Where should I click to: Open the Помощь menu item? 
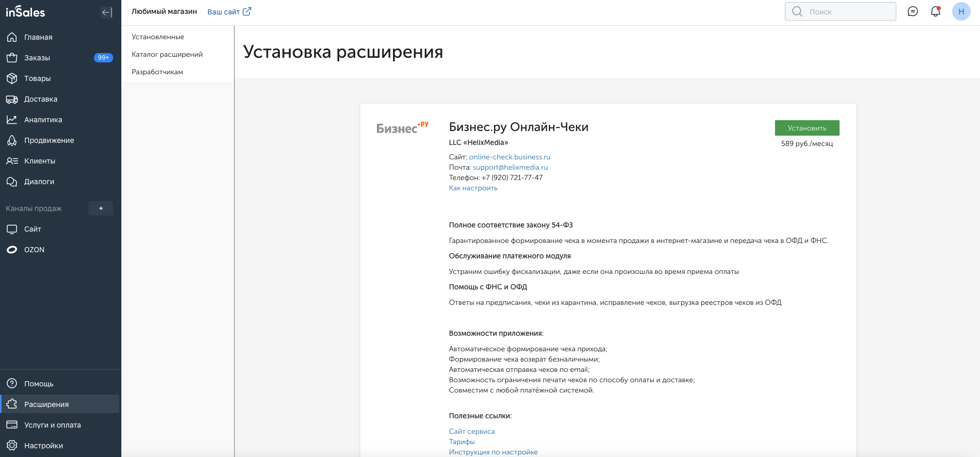coord(60,384)
